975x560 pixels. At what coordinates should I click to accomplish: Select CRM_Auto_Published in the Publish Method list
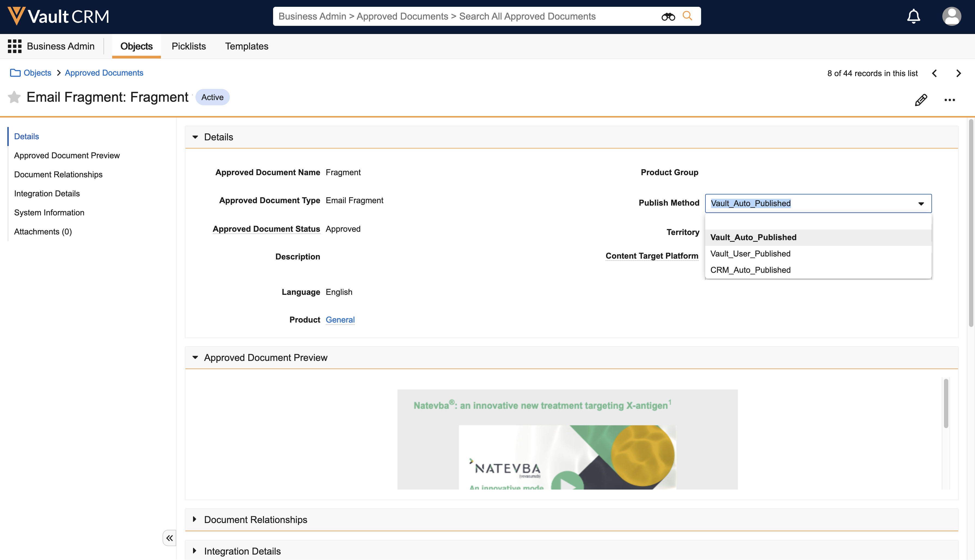coord(750,270)
